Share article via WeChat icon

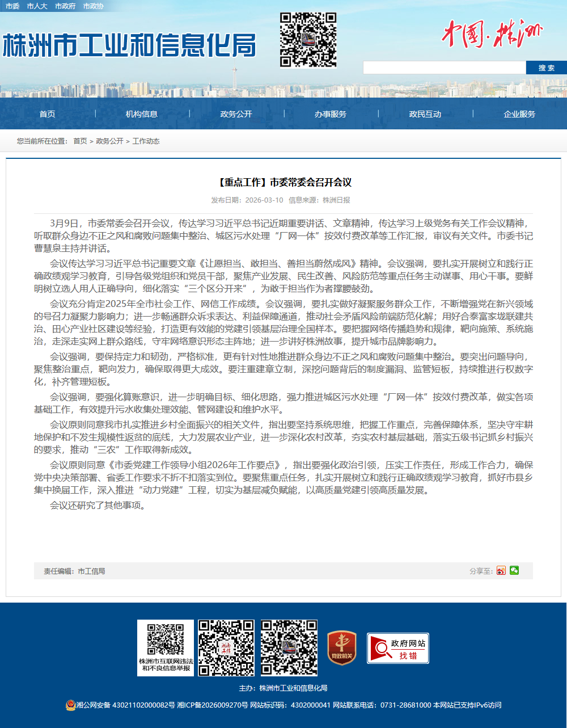(514, 570)
